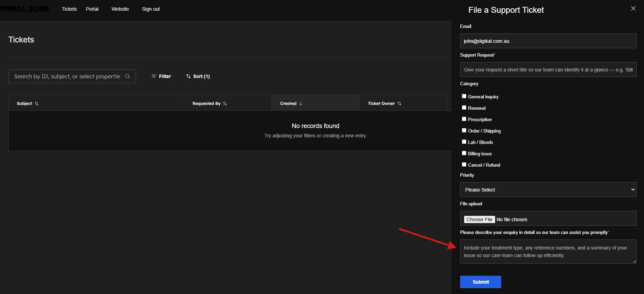Sort by Subject column arrows
Viewport: 644px width, 294px height.
37,104
